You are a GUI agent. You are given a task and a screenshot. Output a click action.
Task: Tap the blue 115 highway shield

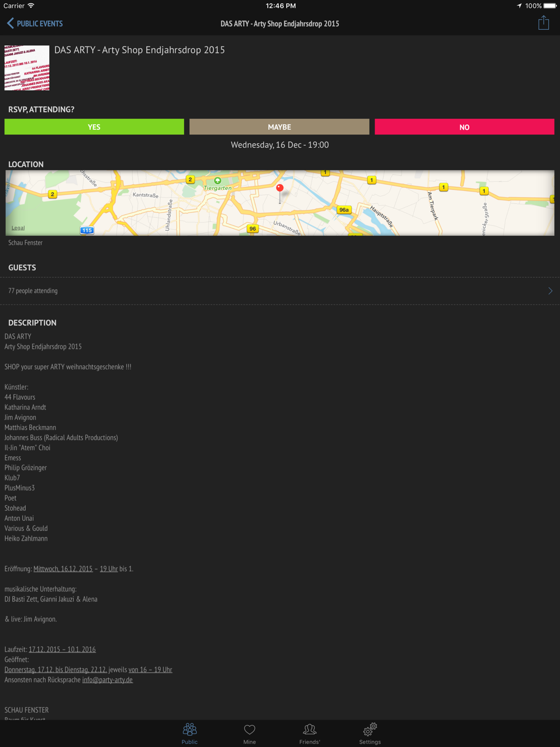click(x=87, y=230)
